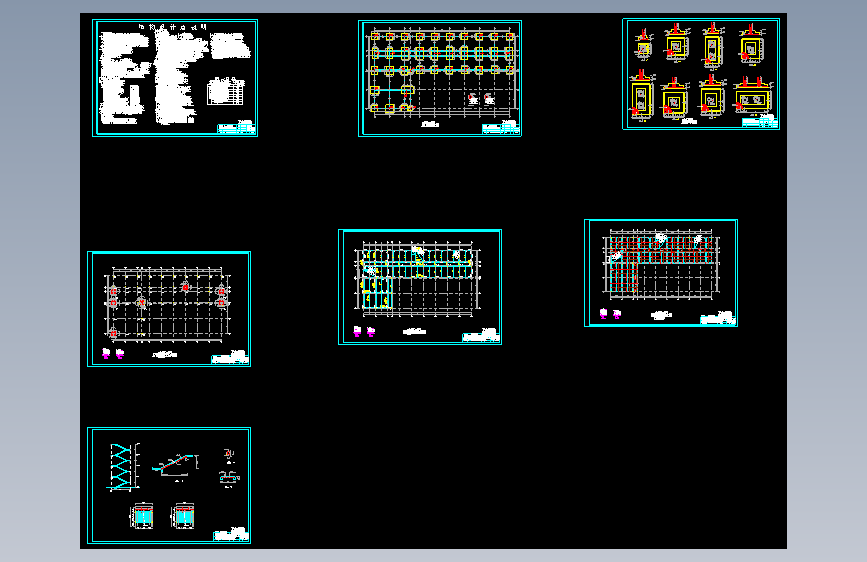Select the stair detail sheet with zigzag section
The image size is (867, 562).
(x=169, y=486)
